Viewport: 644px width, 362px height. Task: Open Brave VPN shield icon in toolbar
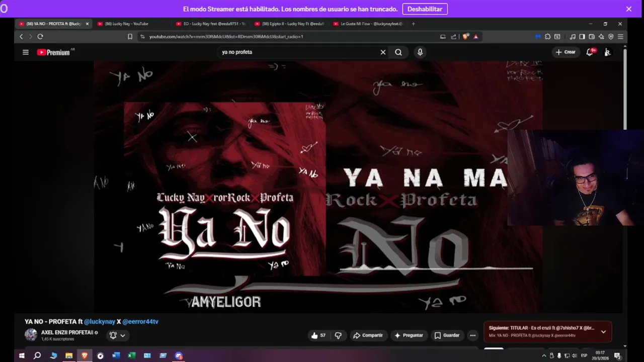(x=611, y=36)
